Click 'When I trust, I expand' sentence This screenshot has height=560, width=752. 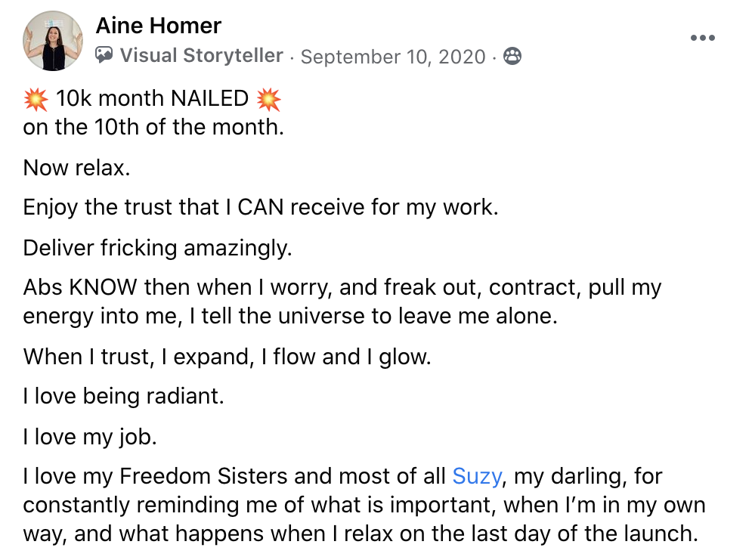tap(227, 357)
